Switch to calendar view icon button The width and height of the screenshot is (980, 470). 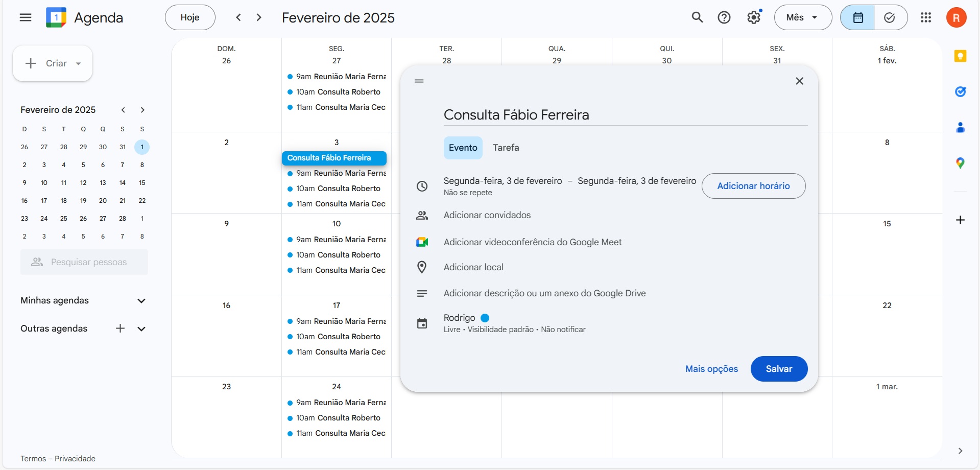pyautogui.click(x=857, y=17)
